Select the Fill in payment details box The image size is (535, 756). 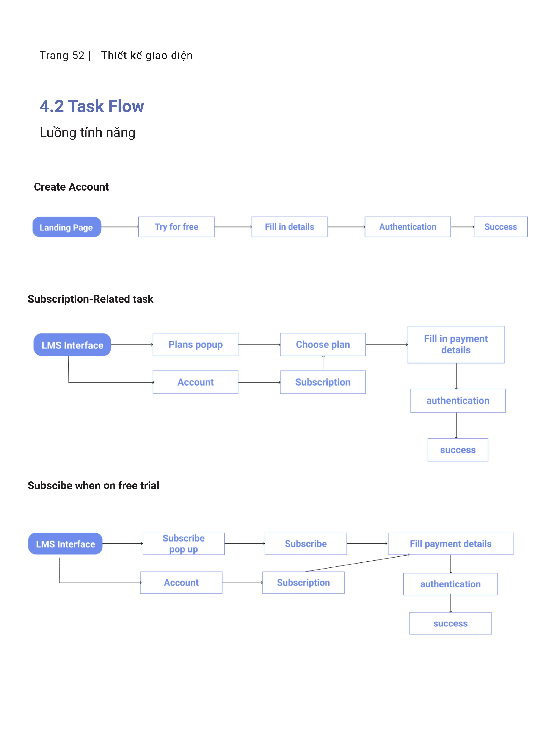click(x=456, y=345)
